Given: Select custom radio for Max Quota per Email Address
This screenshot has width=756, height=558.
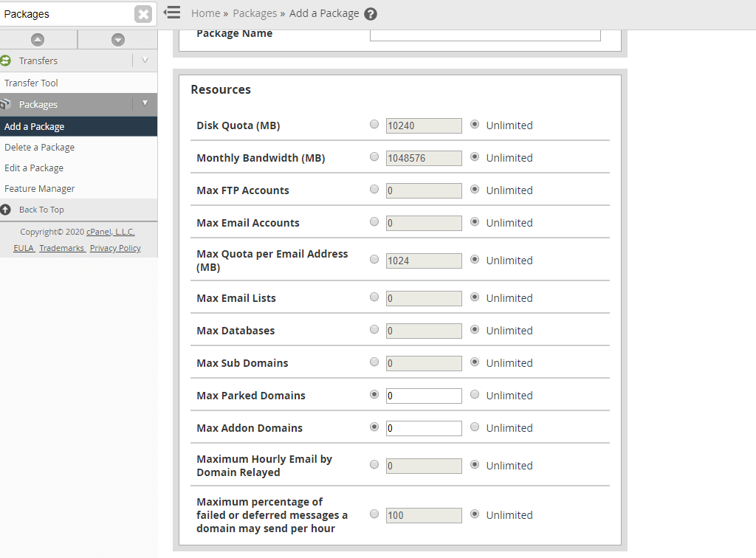Looking at the screenshot, I should point(374,259).
